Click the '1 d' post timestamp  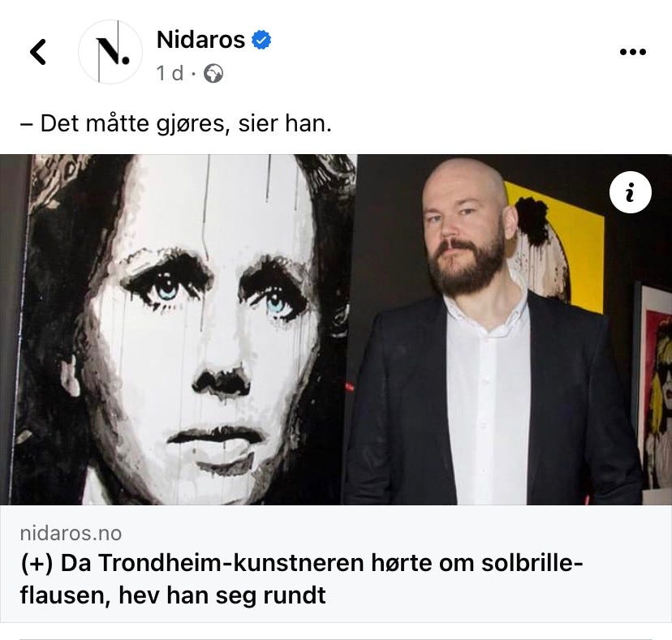click(170, 73)
